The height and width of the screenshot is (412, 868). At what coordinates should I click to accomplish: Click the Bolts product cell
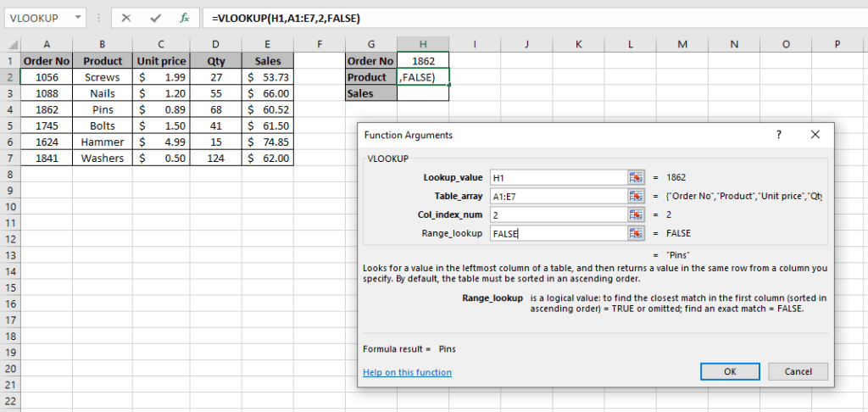coord(103,125)
